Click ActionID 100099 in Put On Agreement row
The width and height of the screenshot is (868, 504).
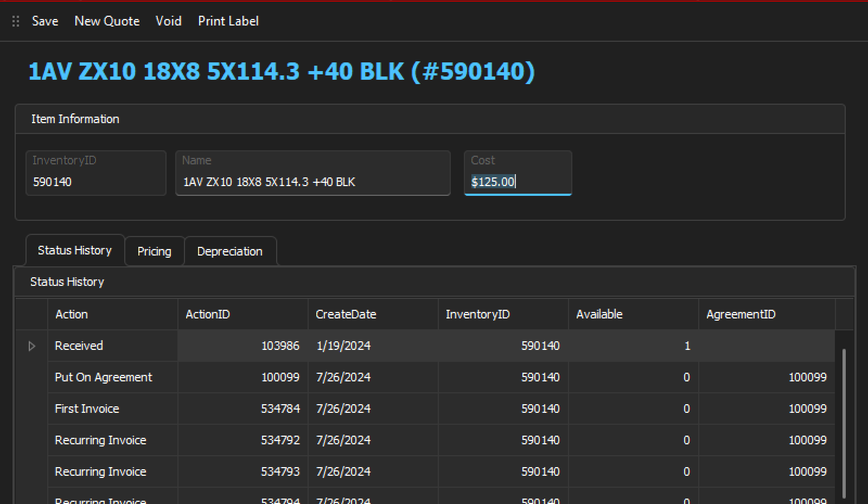[x=243, y=378]
